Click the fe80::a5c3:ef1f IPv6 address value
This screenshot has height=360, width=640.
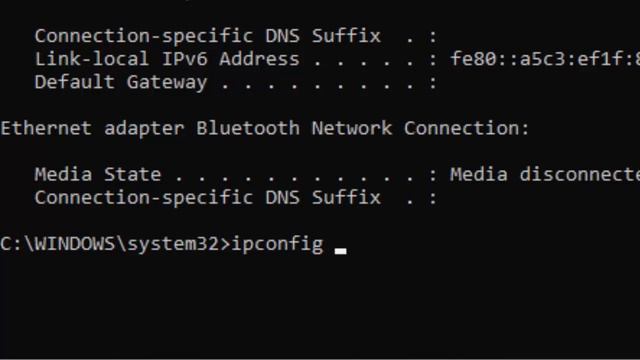pyautogui.click(x=545, y=59)
